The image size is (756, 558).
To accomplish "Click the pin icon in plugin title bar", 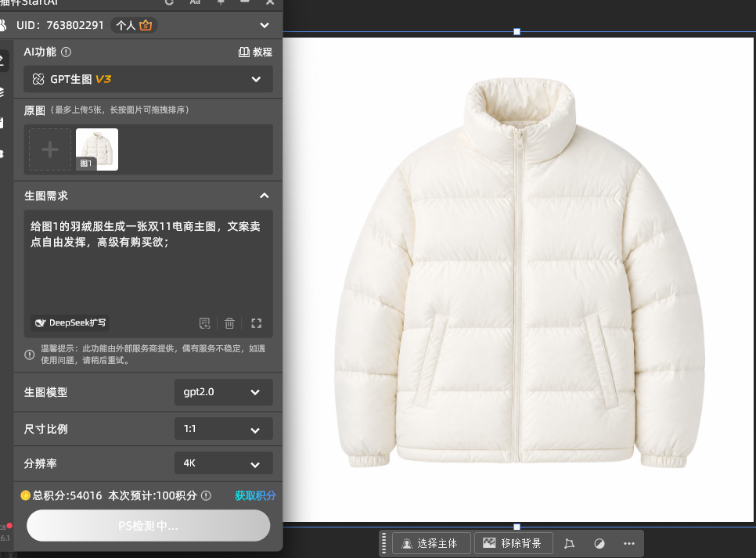I will click(221, 2).
